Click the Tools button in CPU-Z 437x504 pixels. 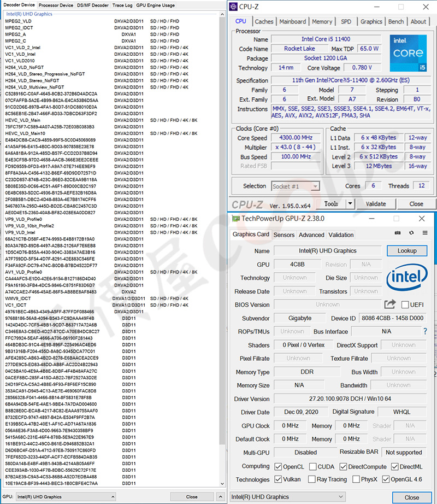[331, 204]
